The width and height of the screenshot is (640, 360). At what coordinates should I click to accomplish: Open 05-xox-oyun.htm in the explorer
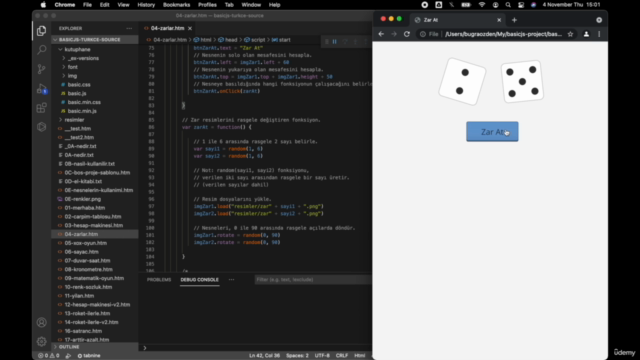(x=86, y=243)
